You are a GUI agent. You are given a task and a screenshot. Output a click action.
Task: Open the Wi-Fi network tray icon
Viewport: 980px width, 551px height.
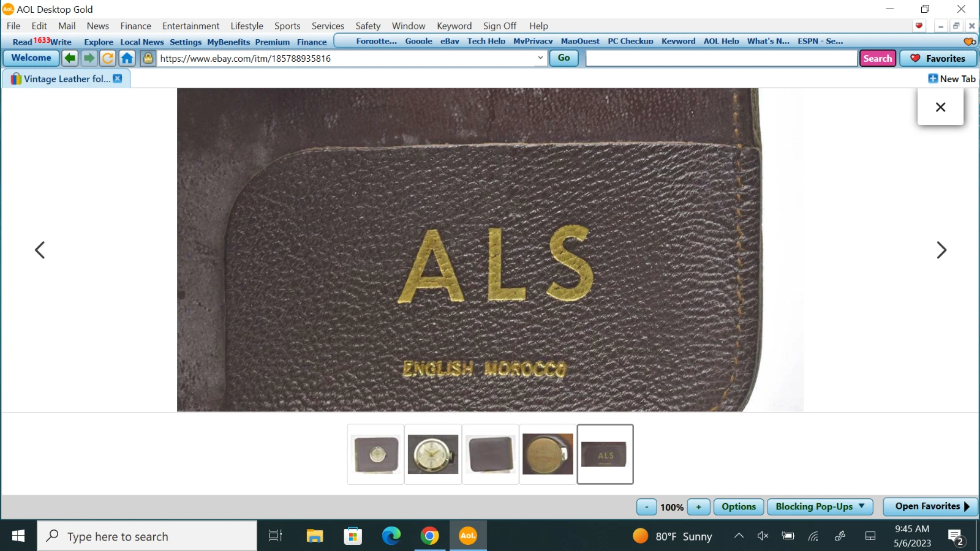pos(813,536)
